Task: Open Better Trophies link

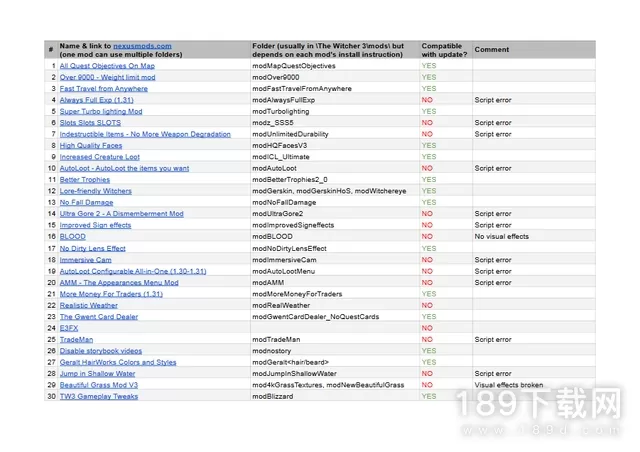Action: click(84, 180)
